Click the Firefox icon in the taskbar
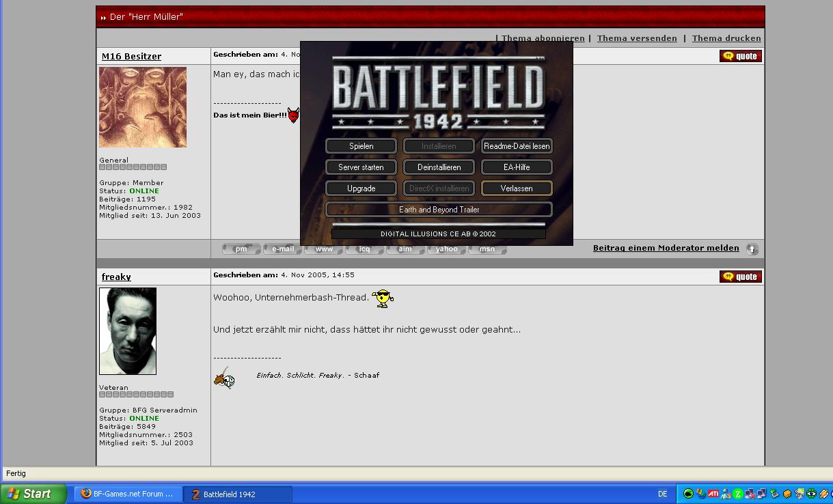This screenshot has height=504, width=833. click(86, 494)
